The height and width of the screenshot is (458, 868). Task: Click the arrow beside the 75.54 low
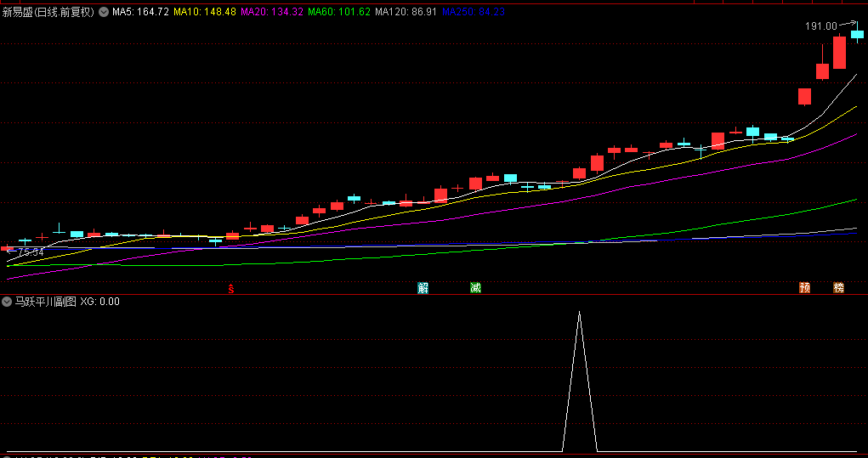pyautogui.click(x=10, y=252)
